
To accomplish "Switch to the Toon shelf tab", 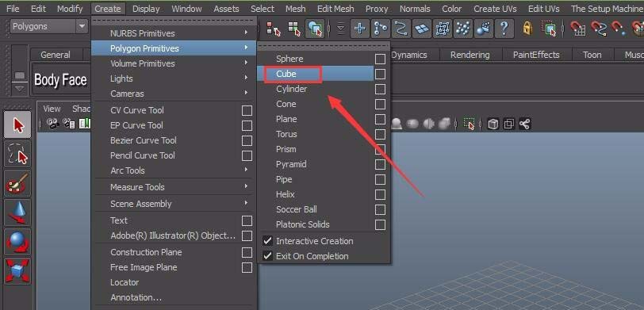I will 592,55.
